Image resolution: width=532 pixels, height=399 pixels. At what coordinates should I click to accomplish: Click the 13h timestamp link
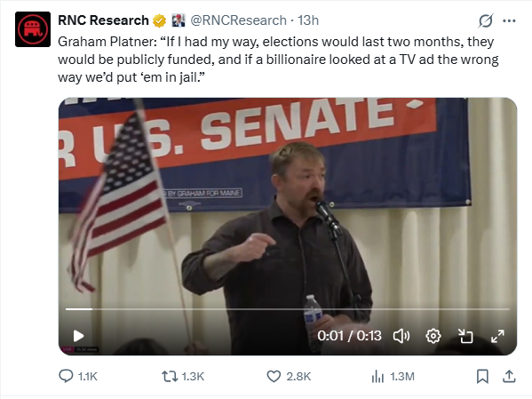pos(308,20)
